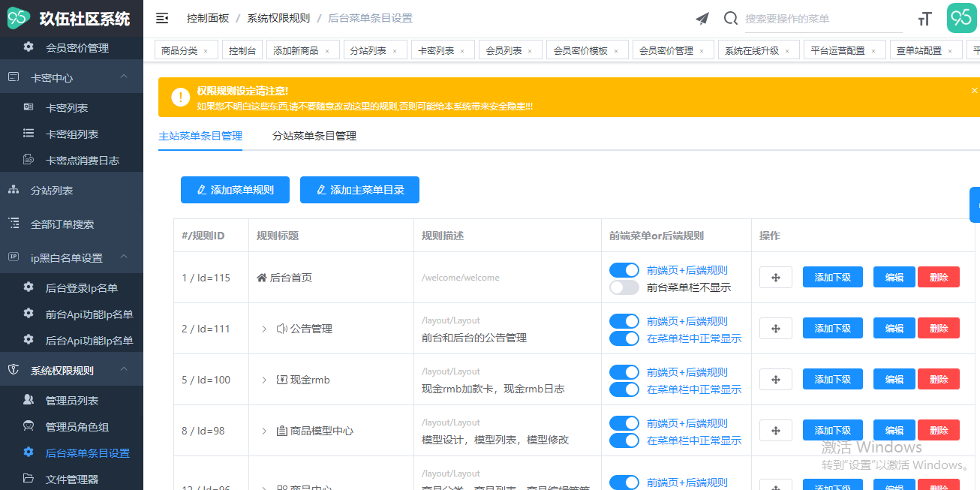Toggle 前端页+后端规则 switch for 后台首页

point(624,270)
